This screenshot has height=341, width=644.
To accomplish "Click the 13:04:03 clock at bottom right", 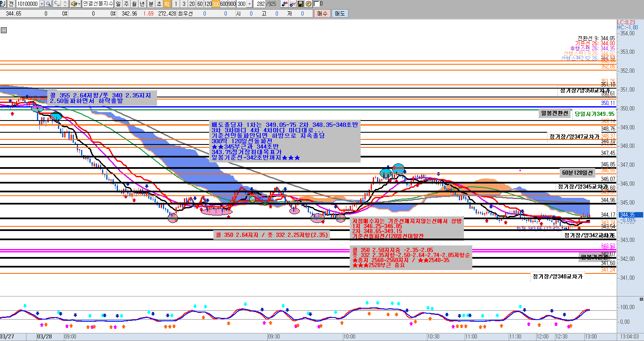I will [630, 337].
